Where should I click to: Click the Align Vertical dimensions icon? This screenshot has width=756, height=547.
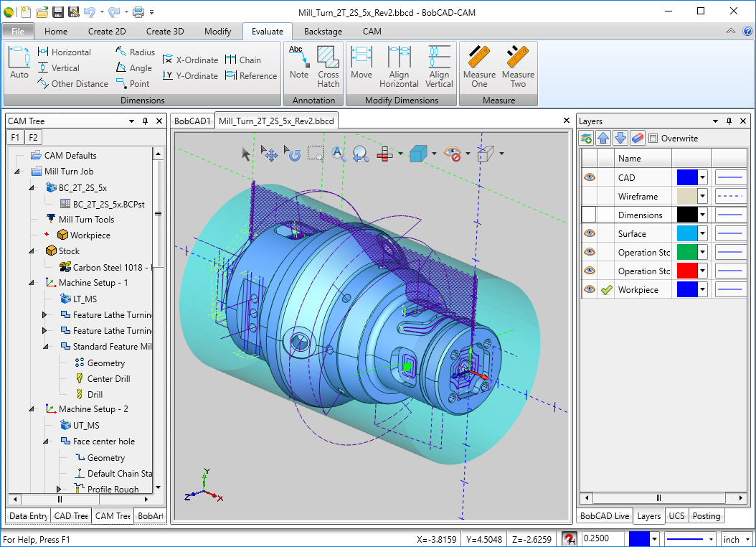point(439,65)
